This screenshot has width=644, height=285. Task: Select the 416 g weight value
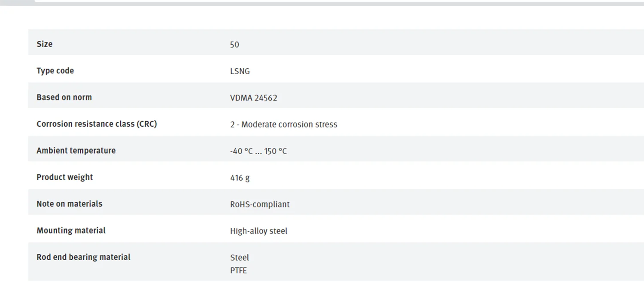[240, 178]
